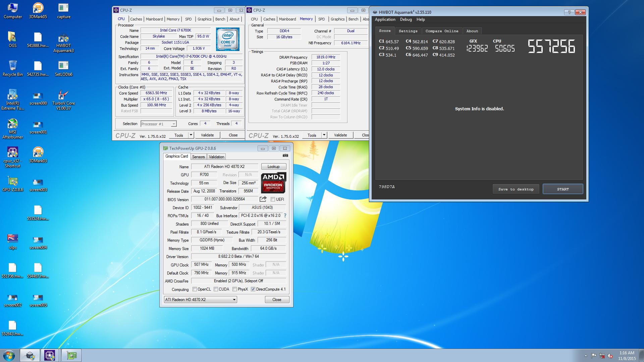The width and height of the screenshot is (644, 362).
Task: Launch Intel Extreme Tuning shortcut
Action: click(12, 100)
